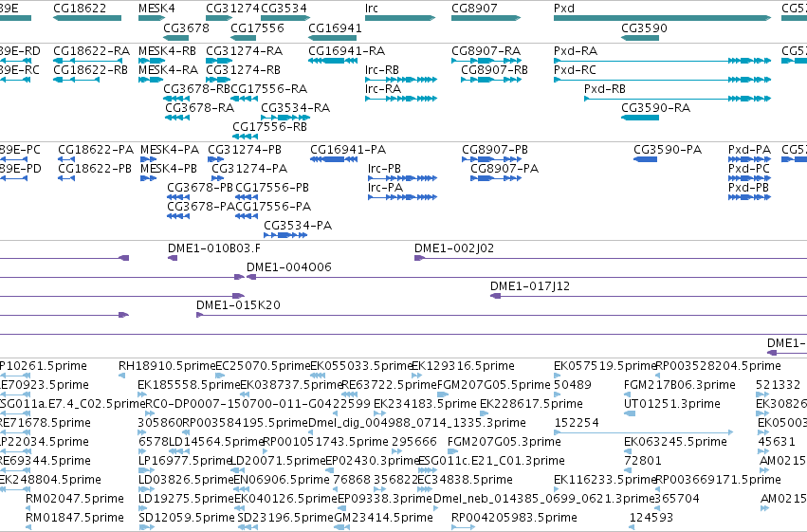Open EST RH18910.5prime
The width and height of the screenshot is (807, 532).
click(x=122, y=376)
